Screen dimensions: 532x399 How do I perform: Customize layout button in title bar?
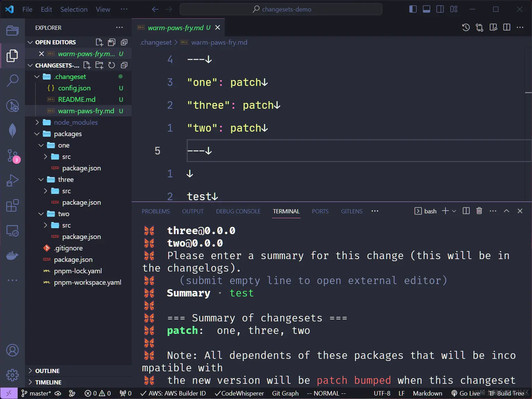pos(454,9)
